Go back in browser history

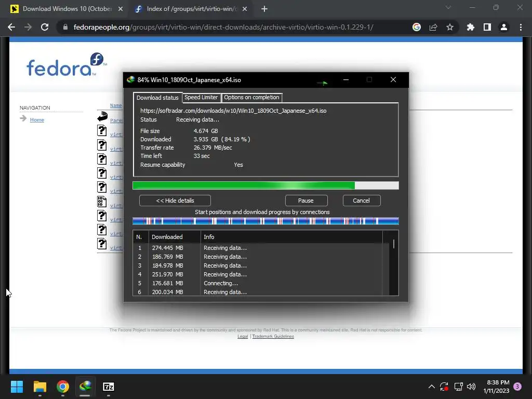11,27
